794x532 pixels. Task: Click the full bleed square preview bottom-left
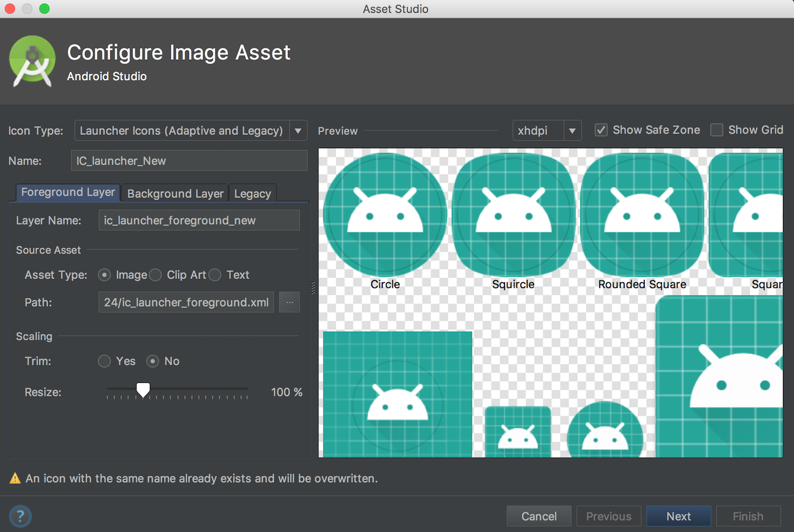pos(398,394)
